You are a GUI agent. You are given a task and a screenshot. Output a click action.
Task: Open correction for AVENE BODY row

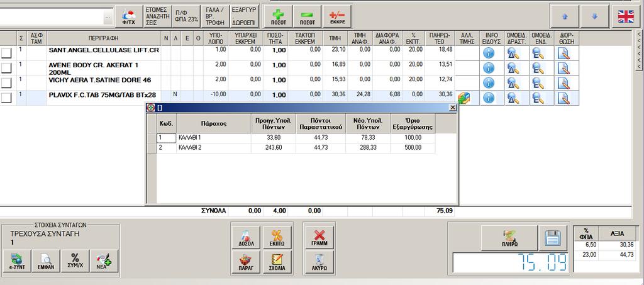tap(563, 68)
